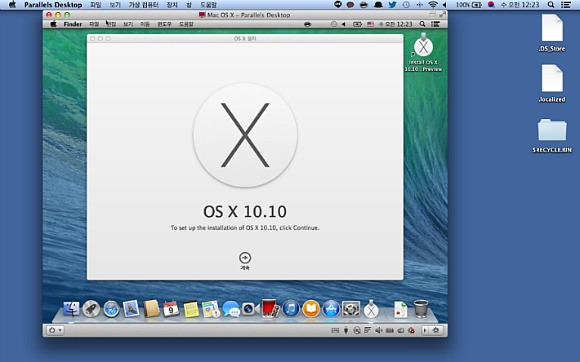580x362 pixels.
Task: Enter full screen for Parallels window
Action: [x=442, y=15]
